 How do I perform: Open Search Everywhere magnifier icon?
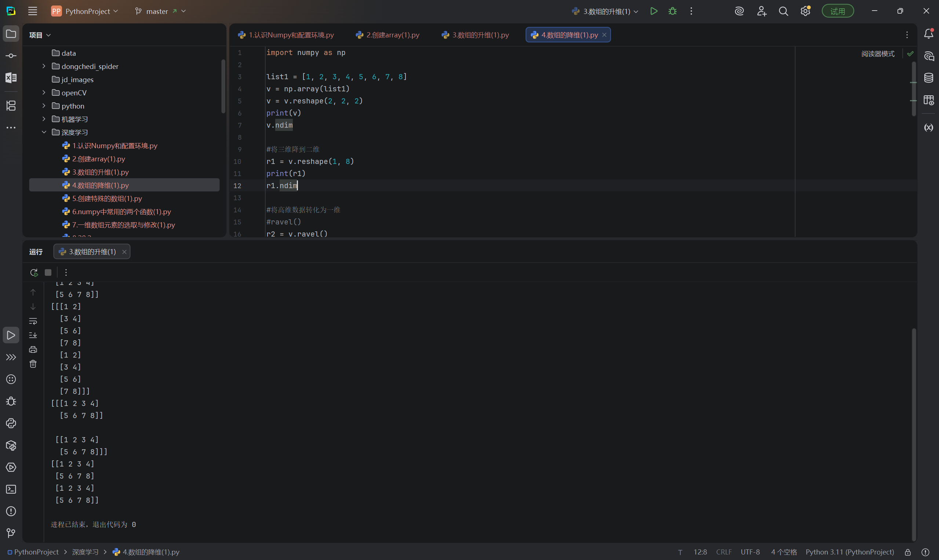[783, 11]
